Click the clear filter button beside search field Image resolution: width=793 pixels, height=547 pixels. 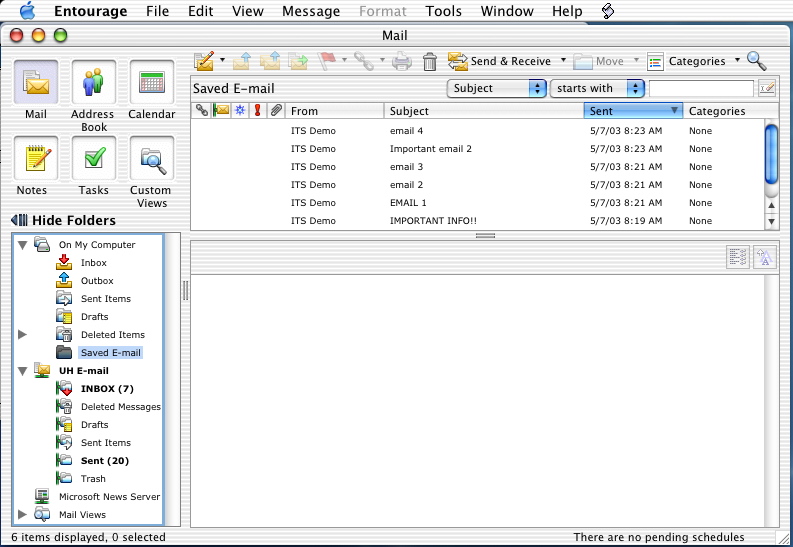tap(767, 88)
